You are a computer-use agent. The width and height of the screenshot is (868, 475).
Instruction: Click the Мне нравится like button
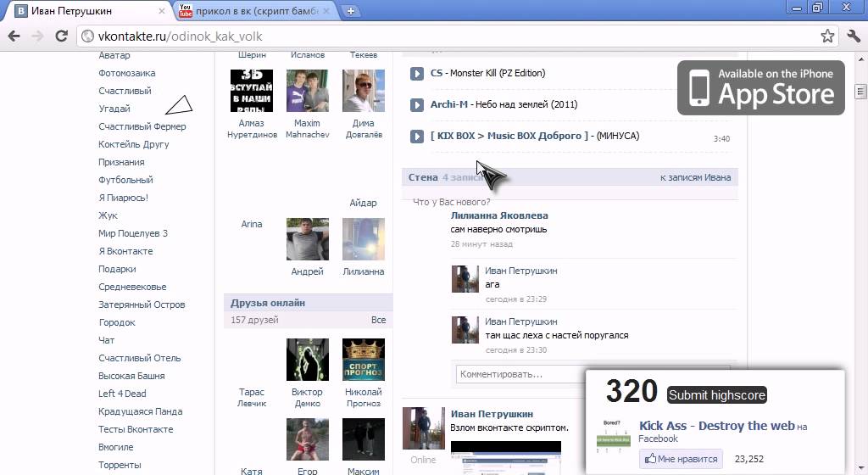tap(681, 459)
